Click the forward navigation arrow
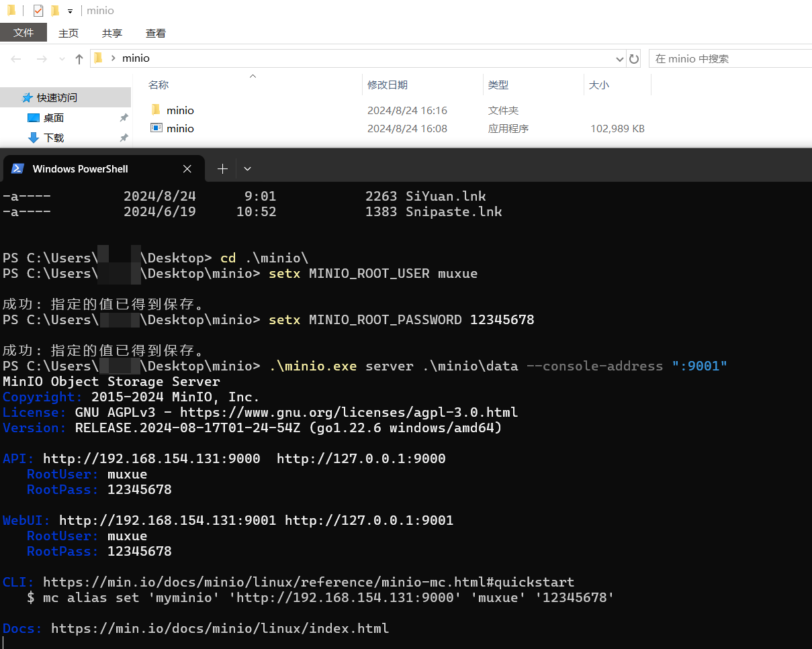This screenshot has height=649, width=812. click(42, 58)
